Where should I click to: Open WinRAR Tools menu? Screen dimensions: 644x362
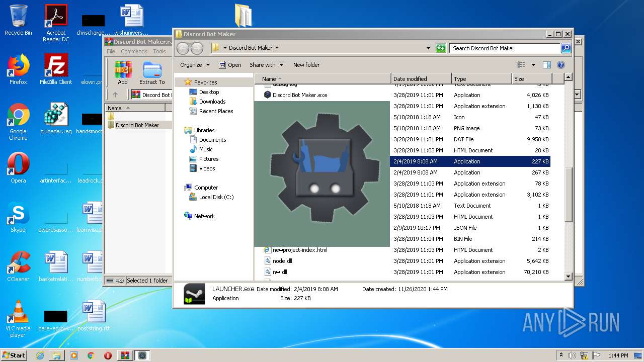coord(159,51)
